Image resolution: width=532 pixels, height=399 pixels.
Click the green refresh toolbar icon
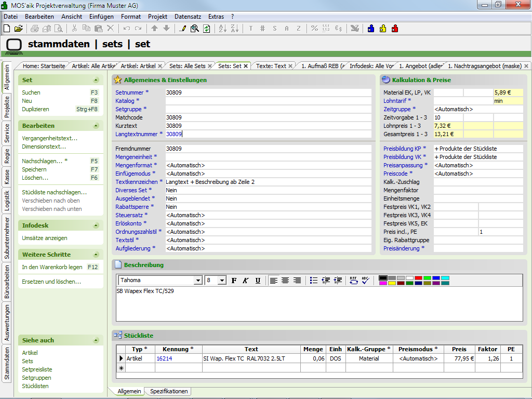[207, 29]
